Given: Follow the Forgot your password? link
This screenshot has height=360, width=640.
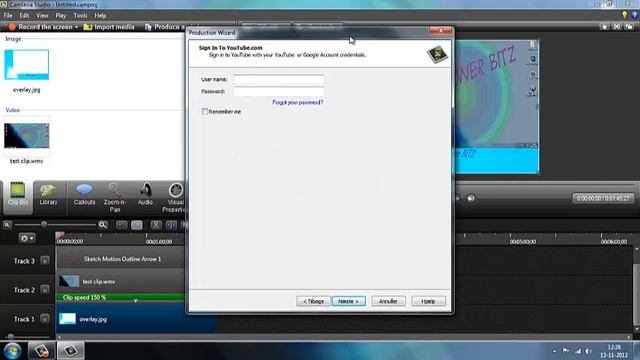Looking at the screenshot, I should (298, 102).
